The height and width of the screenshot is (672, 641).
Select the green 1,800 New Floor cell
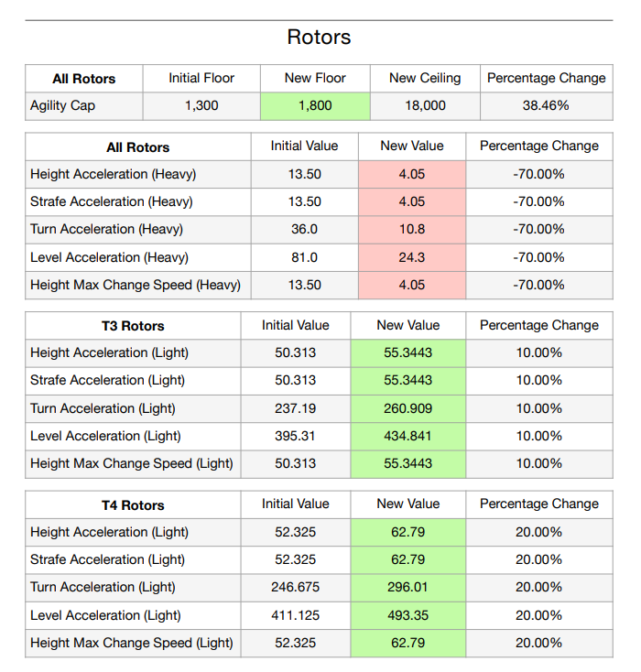(x=315, y=105)
